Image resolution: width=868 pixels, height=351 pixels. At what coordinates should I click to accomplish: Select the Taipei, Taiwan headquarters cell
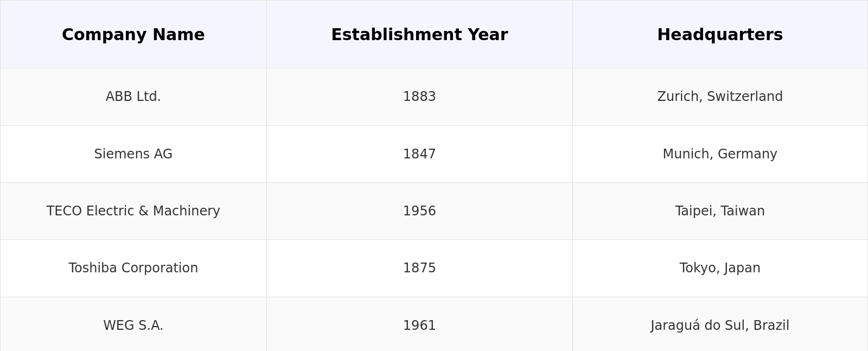tap(720, 211)
